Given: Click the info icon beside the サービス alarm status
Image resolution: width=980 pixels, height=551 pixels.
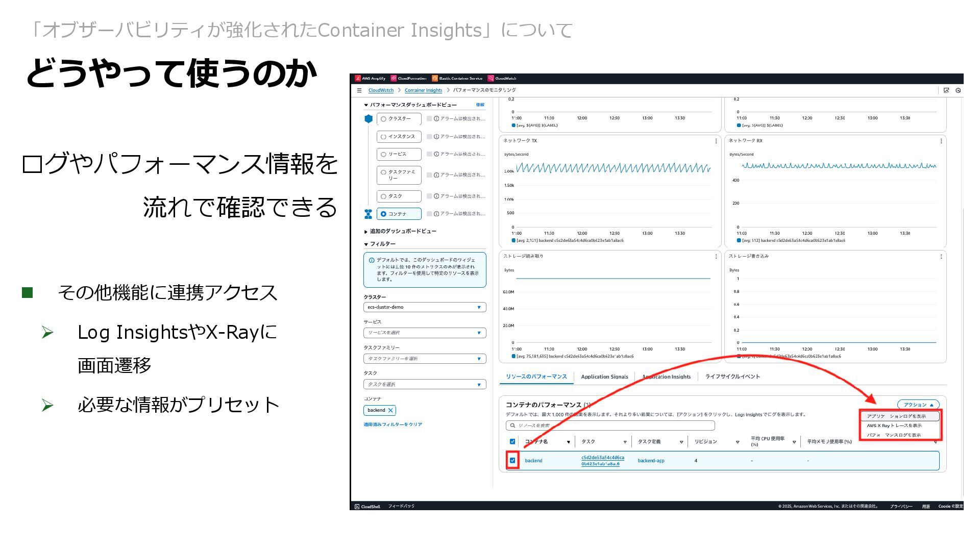Looking at the screenshot, I should pyautogui.click(x=436, y=154).
